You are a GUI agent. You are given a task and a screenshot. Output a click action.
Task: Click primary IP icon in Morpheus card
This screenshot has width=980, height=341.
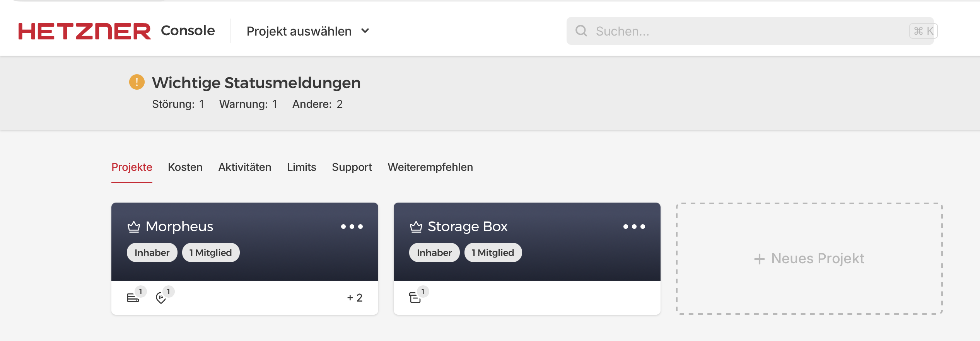[x=161, y=298]
